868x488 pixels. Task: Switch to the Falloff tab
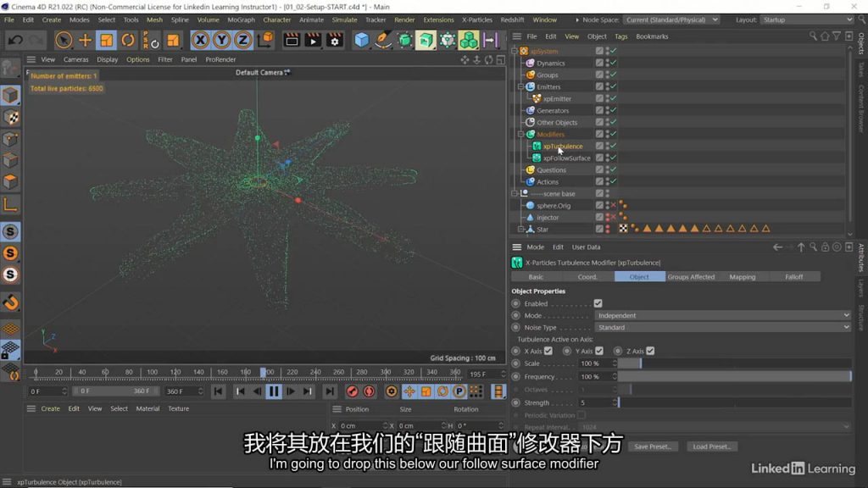click(793, 277)
